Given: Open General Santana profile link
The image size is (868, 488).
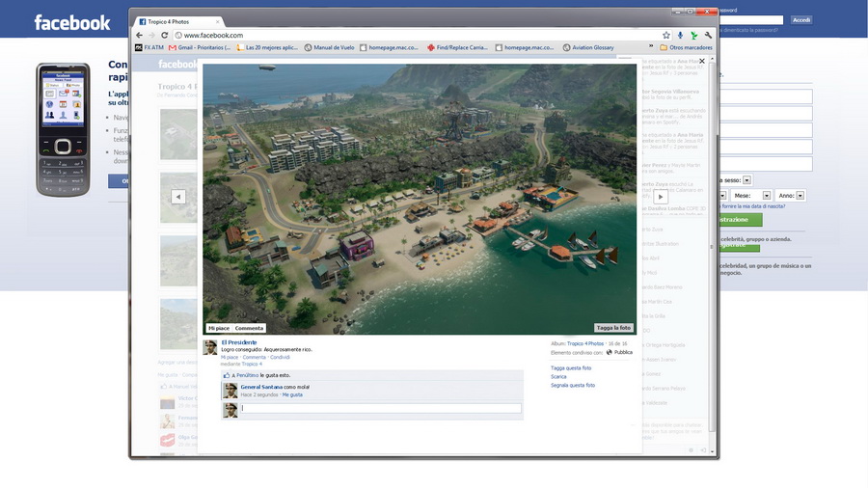Looking at the screenshot, I should click(x=261, y=387).
